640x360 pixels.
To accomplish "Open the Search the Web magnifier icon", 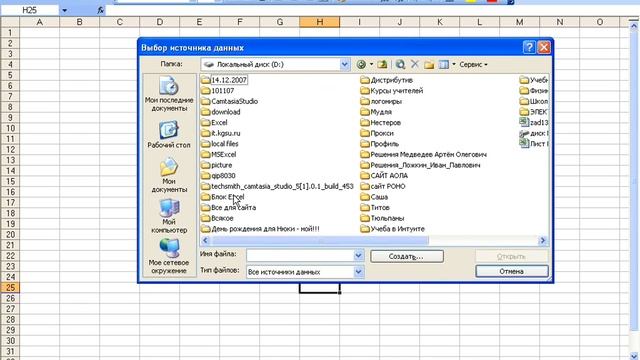I will 400,64.
